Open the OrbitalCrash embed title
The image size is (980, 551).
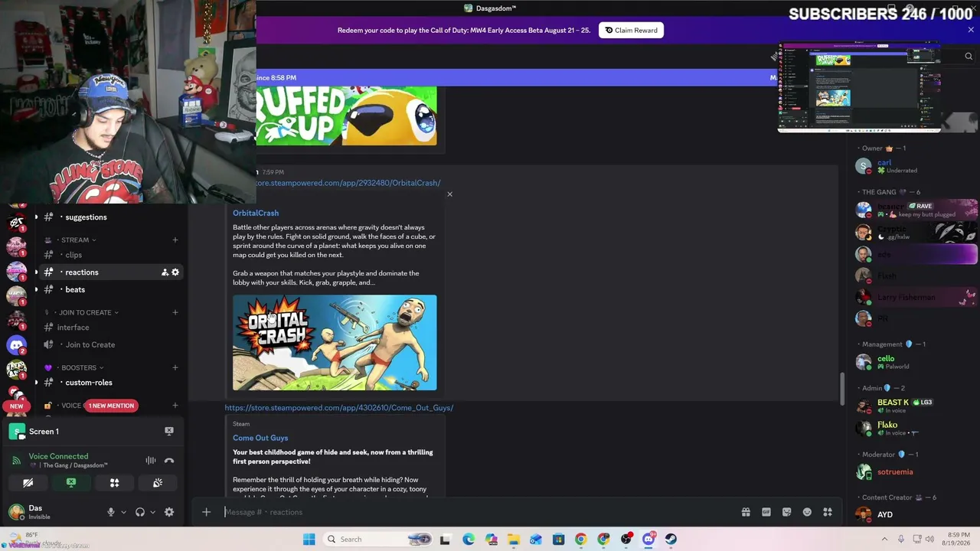tap(256, 213)
